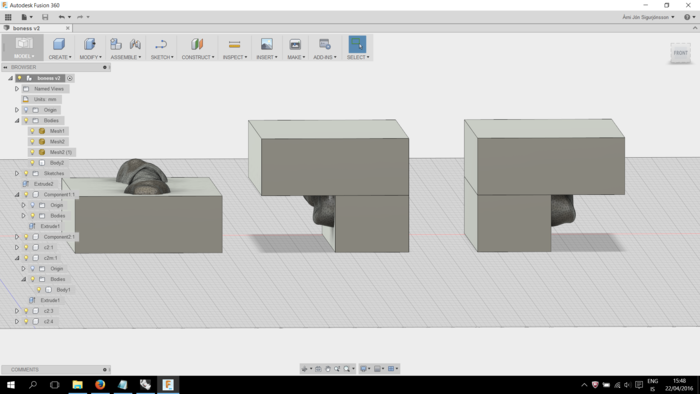This screenshot has height=394, width=700.
Task: Activate the Select tool icon
Action: (x=357, y=44)
